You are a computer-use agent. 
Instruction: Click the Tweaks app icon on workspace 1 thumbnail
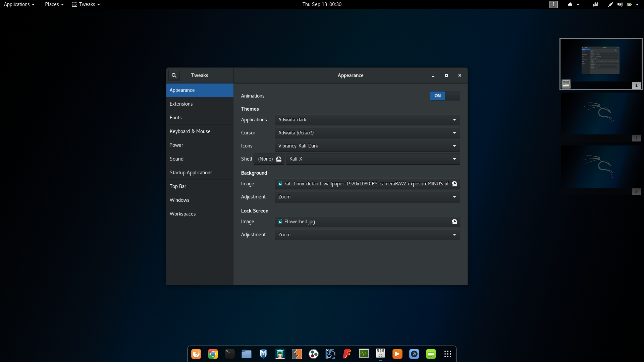pyautogui.click(x=566, y=83)
